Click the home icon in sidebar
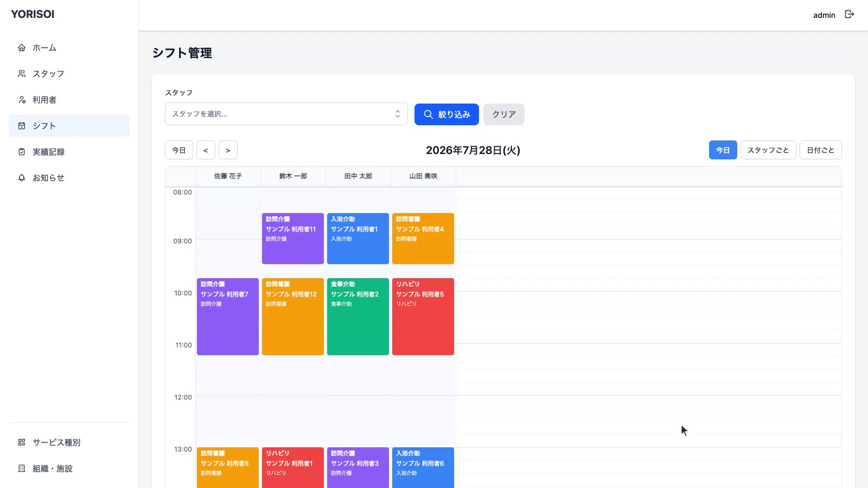Screen dimensions: 868x488 coord(22,48)
